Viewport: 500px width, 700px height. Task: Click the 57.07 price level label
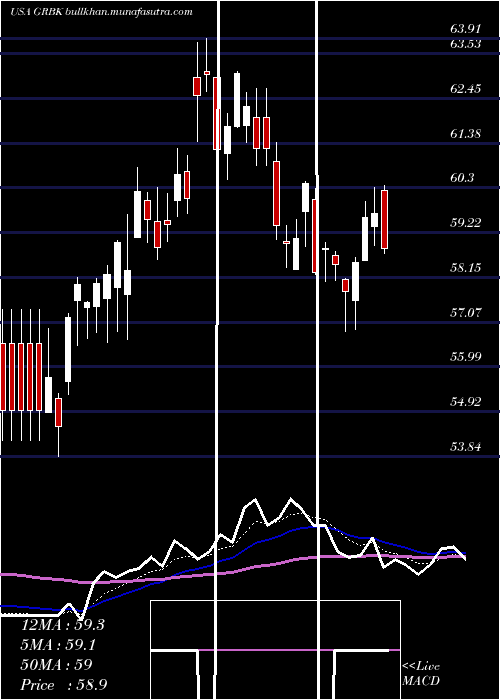point(465,312)
